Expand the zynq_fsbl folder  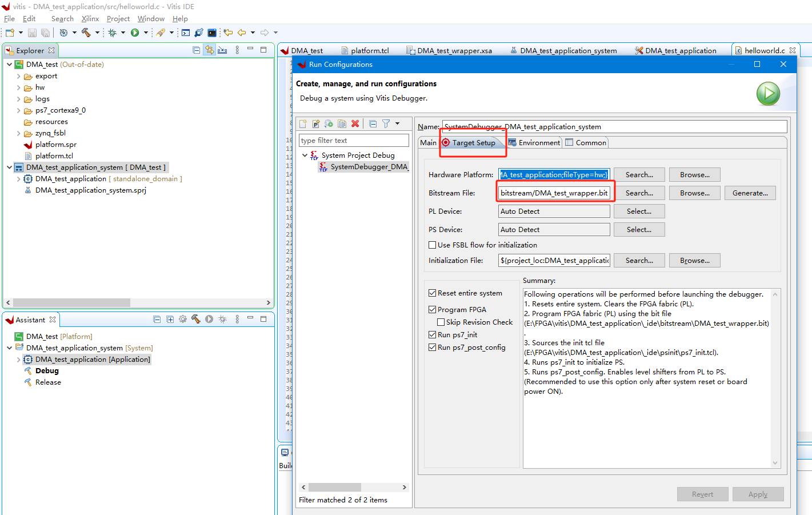coord(18,133)
